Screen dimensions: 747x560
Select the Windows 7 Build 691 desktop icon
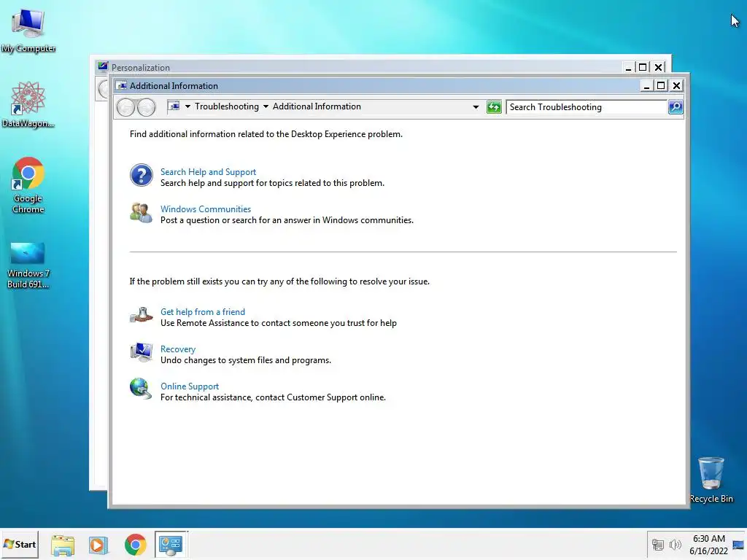coord(28,265)
